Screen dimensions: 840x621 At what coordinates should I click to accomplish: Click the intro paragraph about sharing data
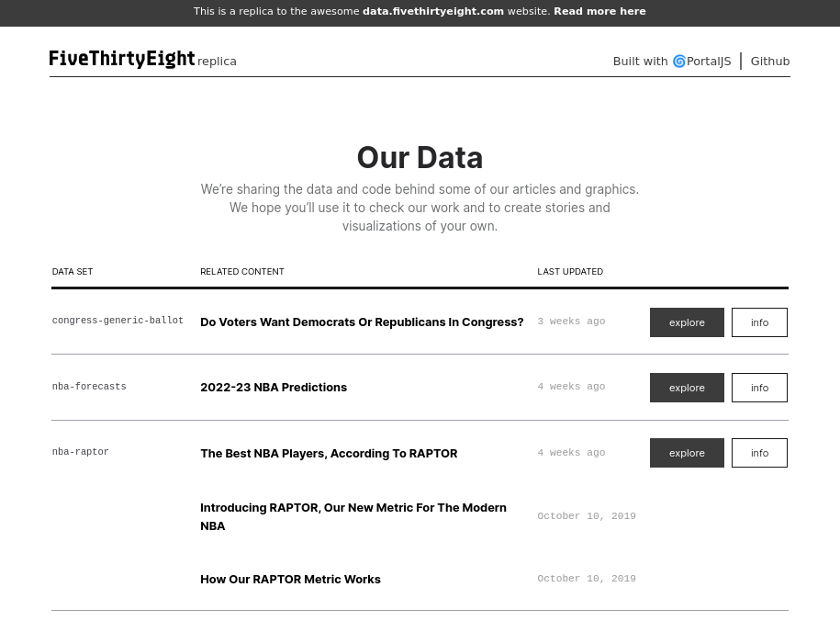click(420, 208)
